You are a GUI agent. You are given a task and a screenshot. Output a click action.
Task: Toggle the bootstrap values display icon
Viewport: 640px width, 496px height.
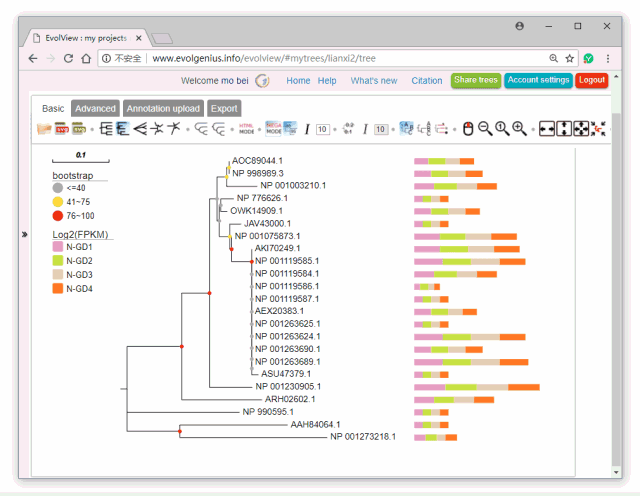[x=348, y=129]
